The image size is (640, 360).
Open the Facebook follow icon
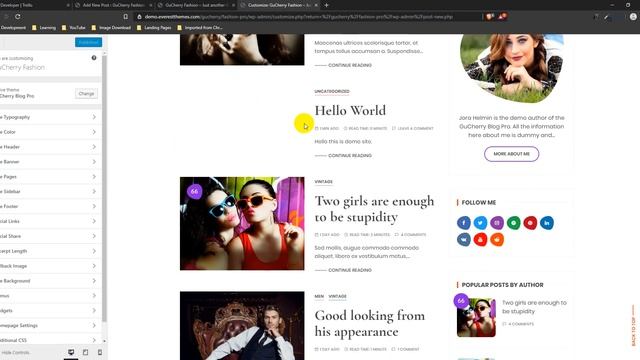[464, 223]
